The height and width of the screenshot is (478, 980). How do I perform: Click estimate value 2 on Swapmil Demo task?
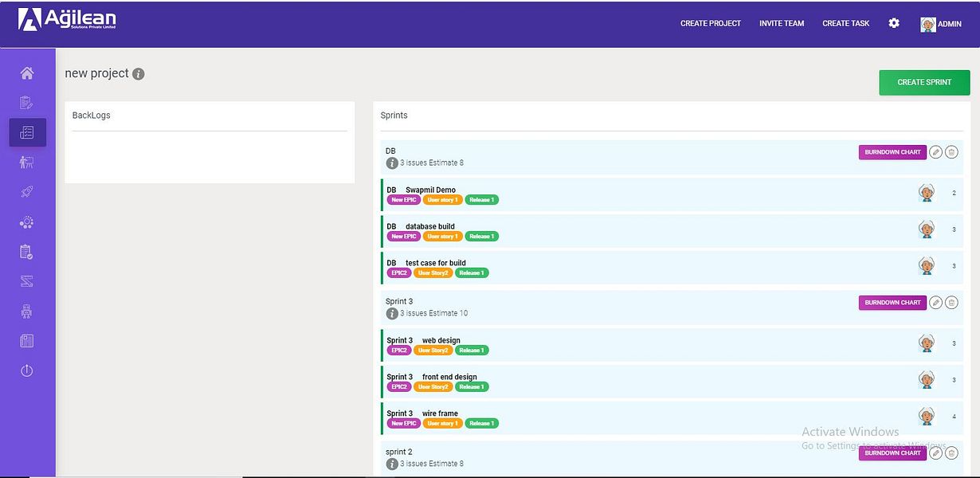tap(954, 193)
